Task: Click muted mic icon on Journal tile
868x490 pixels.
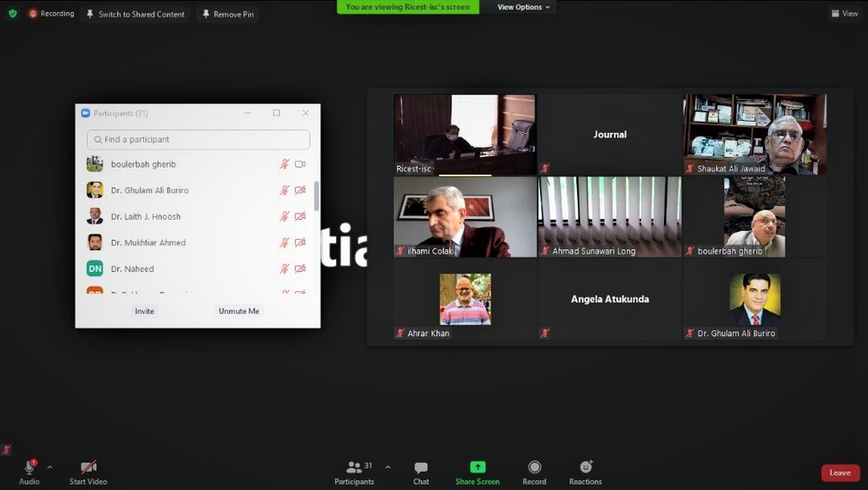Action: (545, 168)
